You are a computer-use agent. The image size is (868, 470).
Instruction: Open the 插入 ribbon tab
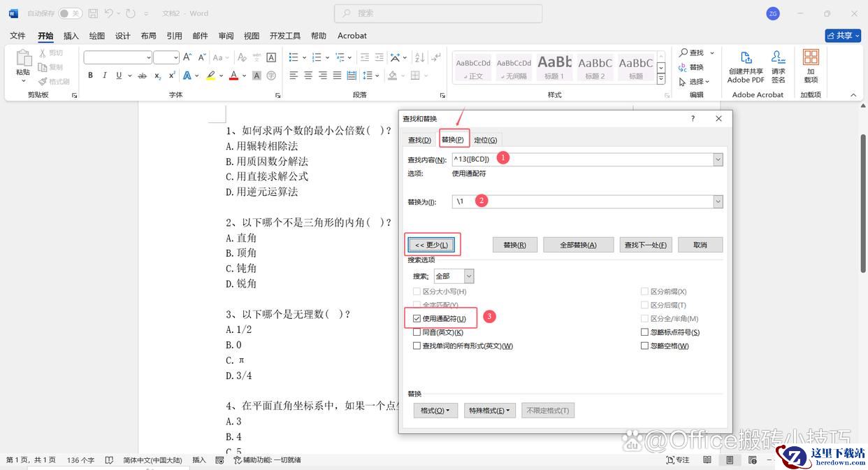(71, 36)
